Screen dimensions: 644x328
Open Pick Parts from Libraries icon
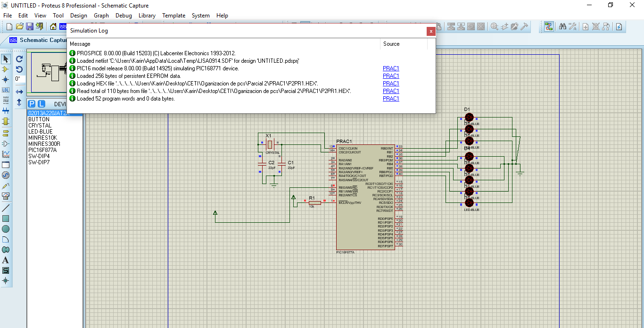(495, 26)
